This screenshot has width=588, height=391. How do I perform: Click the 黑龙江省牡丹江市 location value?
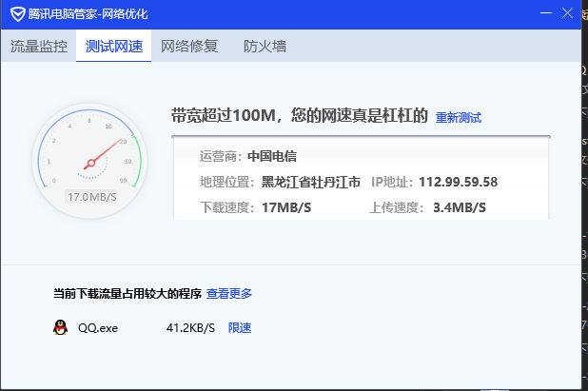tap(311, 182)
